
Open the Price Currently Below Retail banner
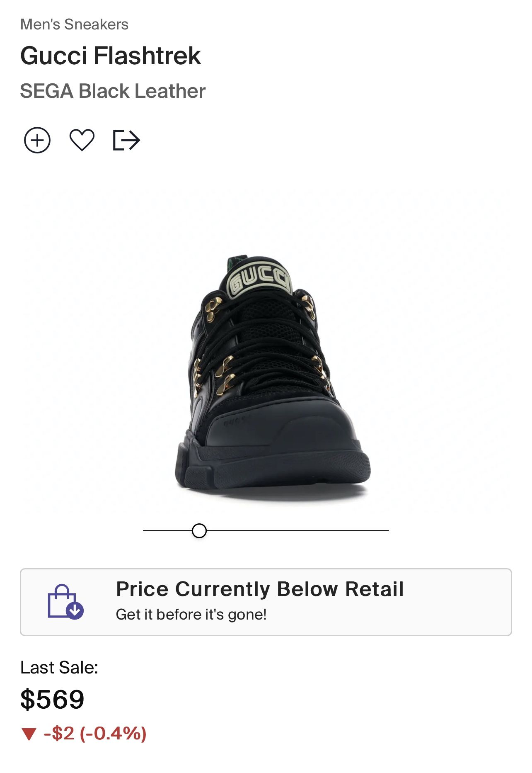click(x=266, y=602)
